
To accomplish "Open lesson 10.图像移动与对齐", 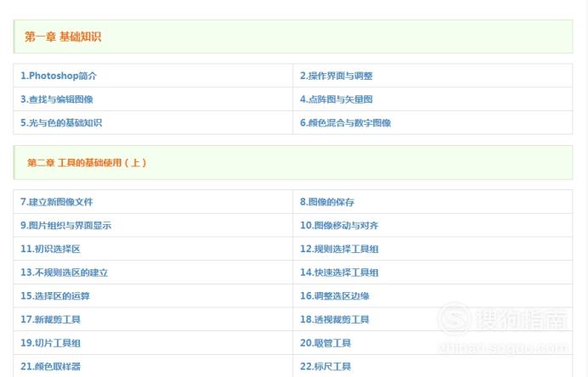I will pyautogui.click(x=339, y=226).
